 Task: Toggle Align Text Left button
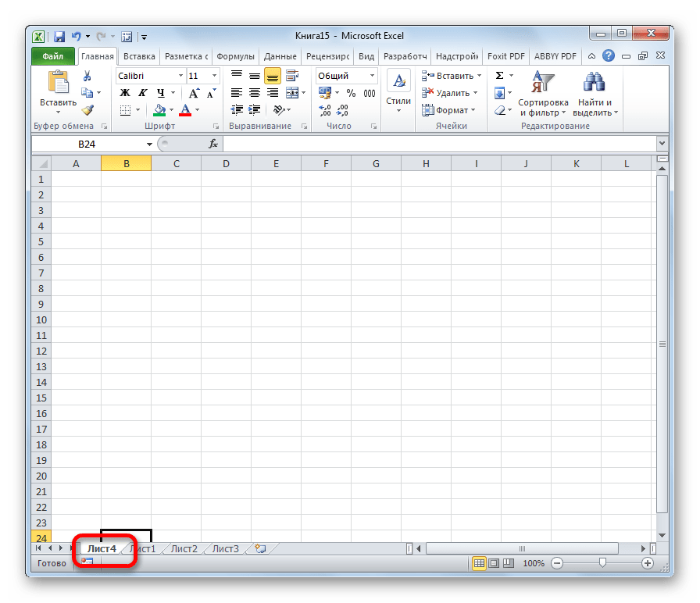pos(237,93)
